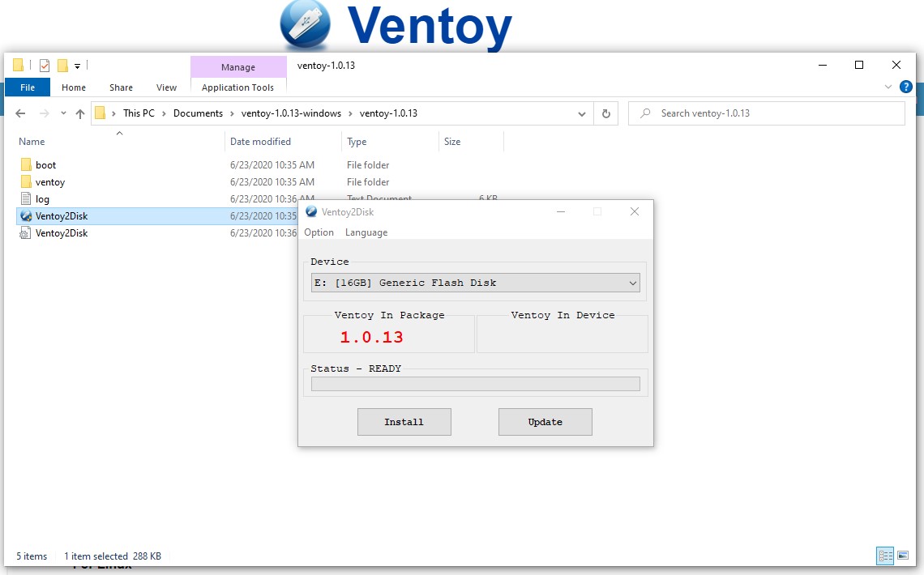Minimize the File Explorer window
Image resolution: width=924 pixels, height=575 pixels.
(x=823, y=66)
